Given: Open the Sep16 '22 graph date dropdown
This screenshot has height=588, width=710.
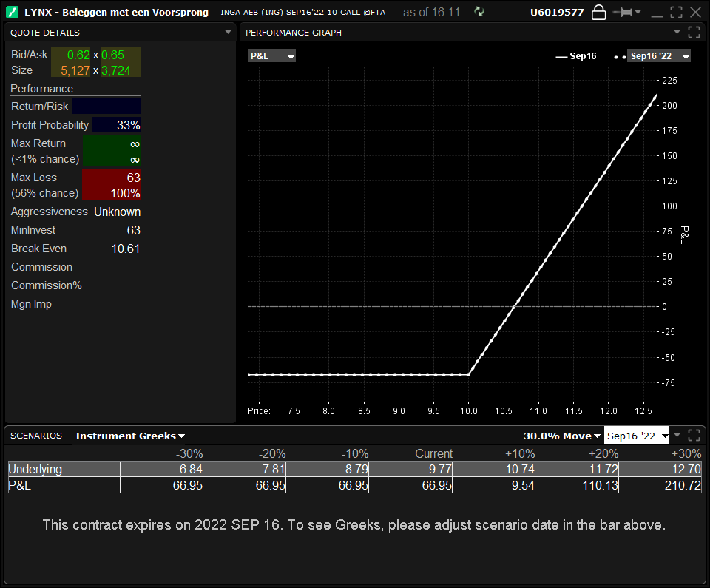Looking at the screenshot, I should click(x=659, y=55).
